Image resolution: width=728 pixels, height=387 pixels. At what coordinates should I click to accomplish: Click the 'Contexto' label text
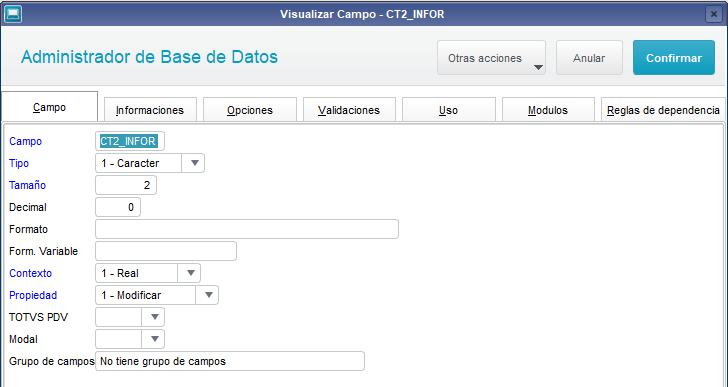31,273
